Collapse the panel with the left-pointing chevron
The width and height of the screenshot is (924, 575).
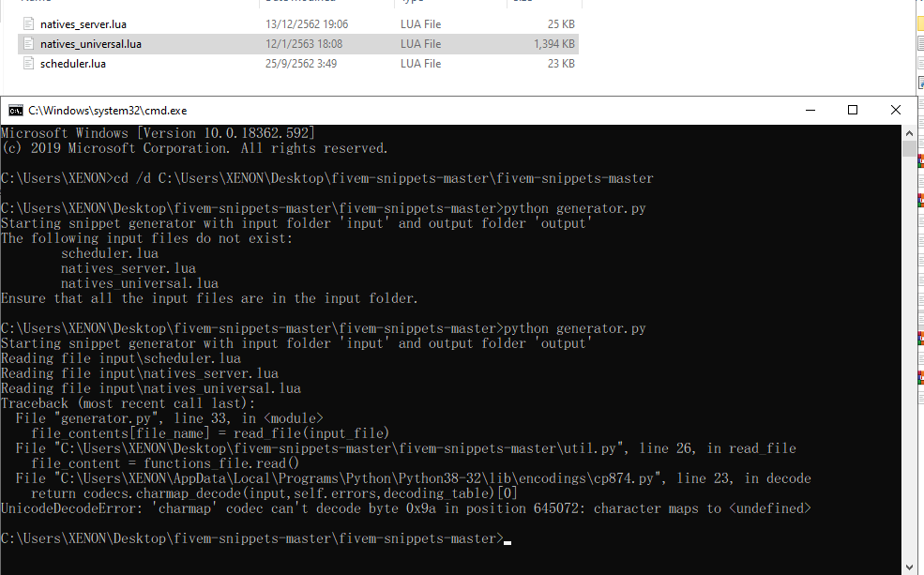[910, 130]
